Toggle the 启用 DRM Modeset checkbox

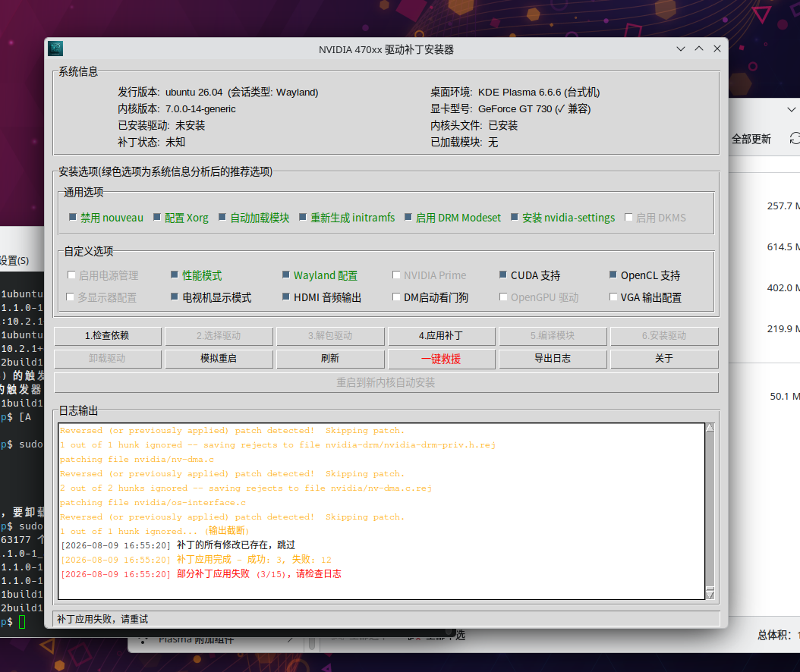(x=408, y=217)
